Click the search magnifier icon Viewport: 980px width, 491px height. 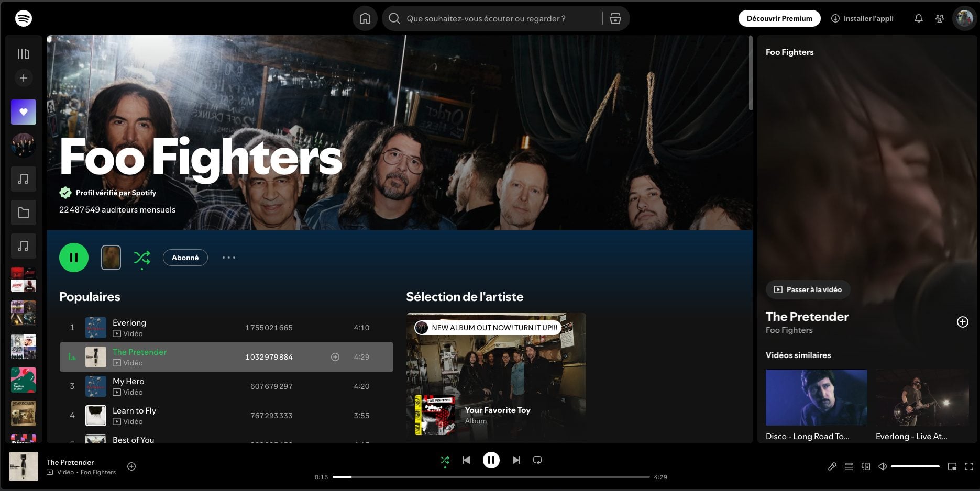coord(394,18)
